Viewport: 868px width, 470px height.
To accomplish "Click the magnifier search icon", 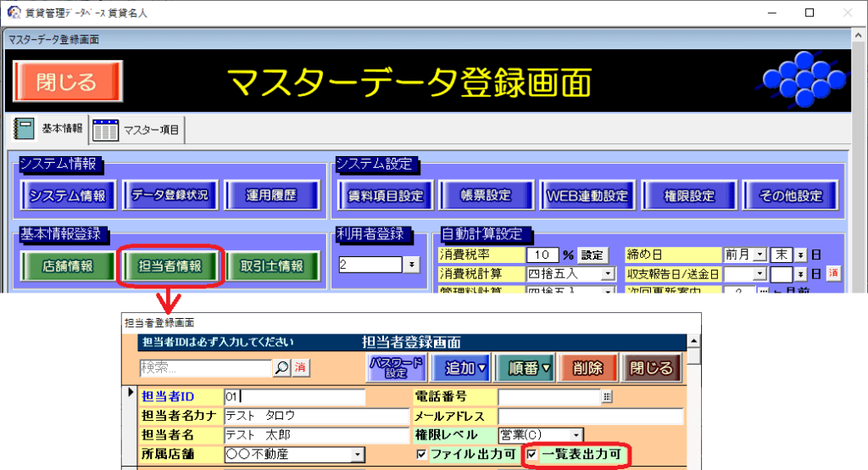I will coord(281,367).
